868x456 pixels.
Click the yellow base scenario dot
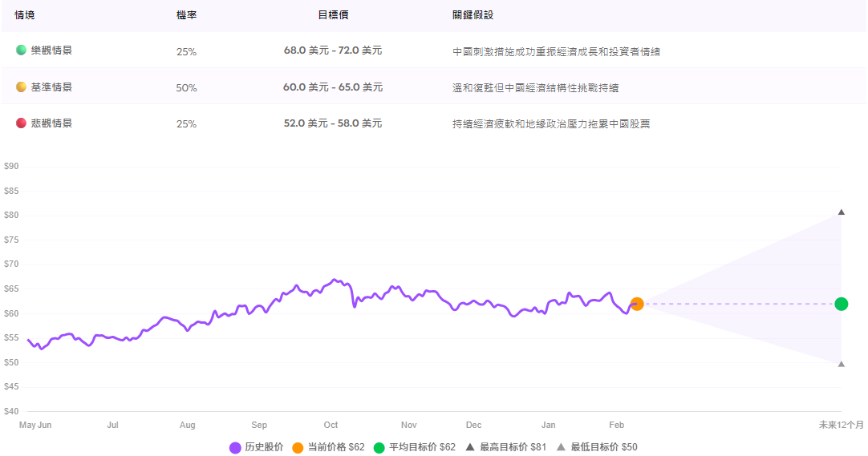(x=21, y=87)
